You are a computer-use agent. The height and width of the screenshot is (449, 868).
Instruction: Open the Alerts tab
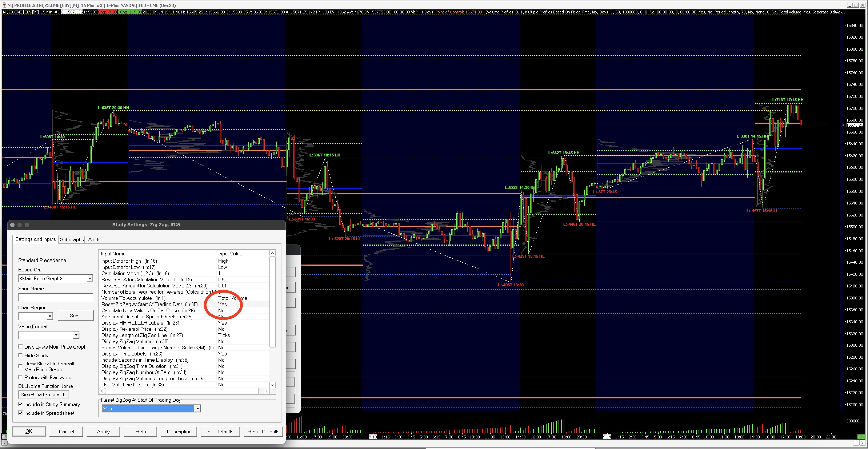point(94,239)
